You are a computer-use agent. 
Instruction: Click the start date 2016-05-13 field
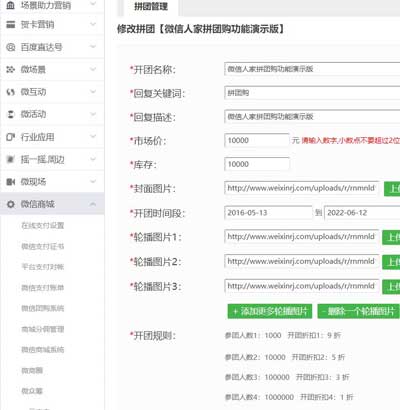[x=268, y=213]
